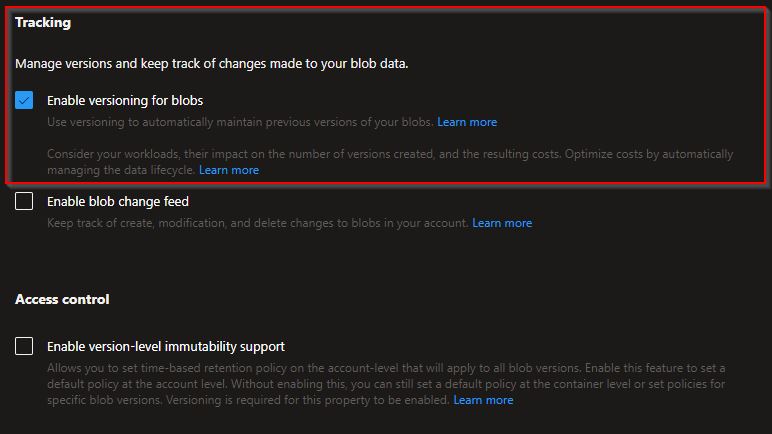Image resolution: width=772 pixels, height=434 pixels.
Task: Open Learn more link about managing data lifecycle
Action: (x=229, y=170)
